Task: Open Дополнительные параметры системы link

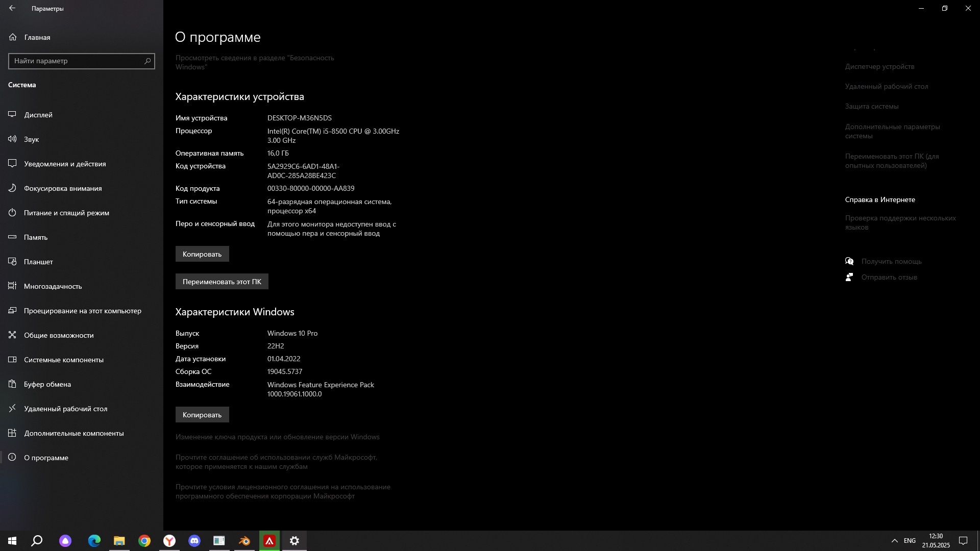Action: point(892,131)
